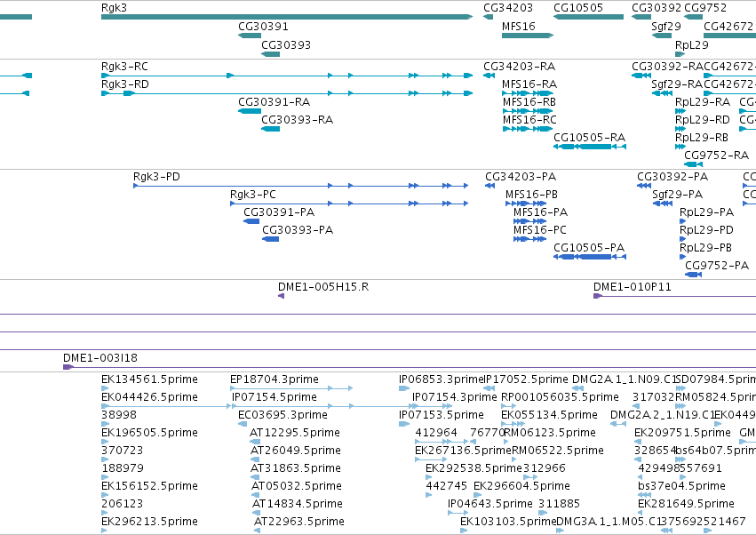Click the Rgk3-RC transcript label
The height and width of the screenshot is (535, 756).
click(125, 66)
